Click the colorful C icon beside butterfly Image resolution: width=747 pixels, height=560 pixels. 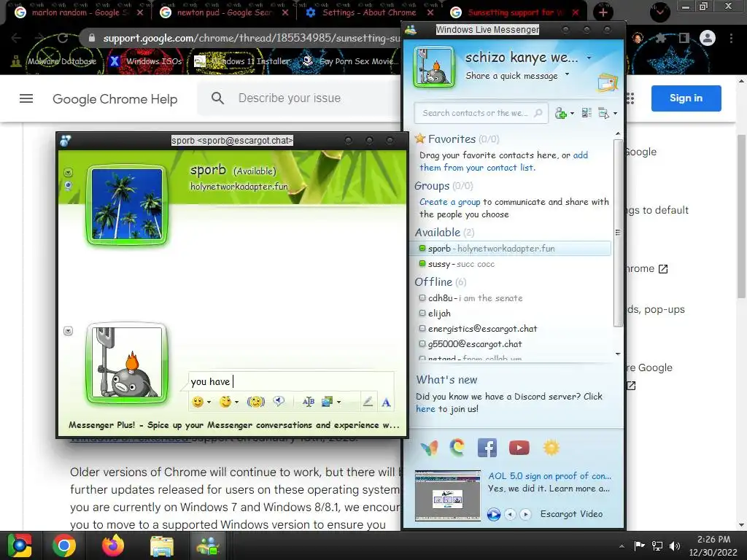(457, 448)
